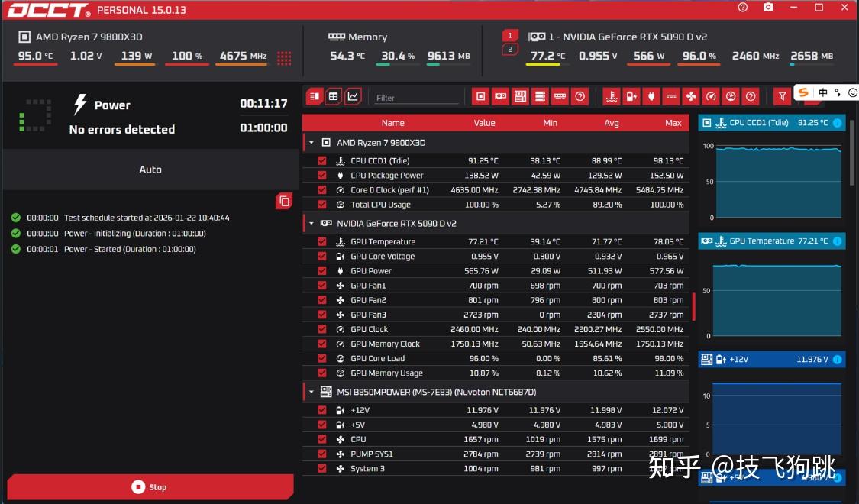Click the Filter text input field
This screenshot has height=504, width=859.
[416, 98]
